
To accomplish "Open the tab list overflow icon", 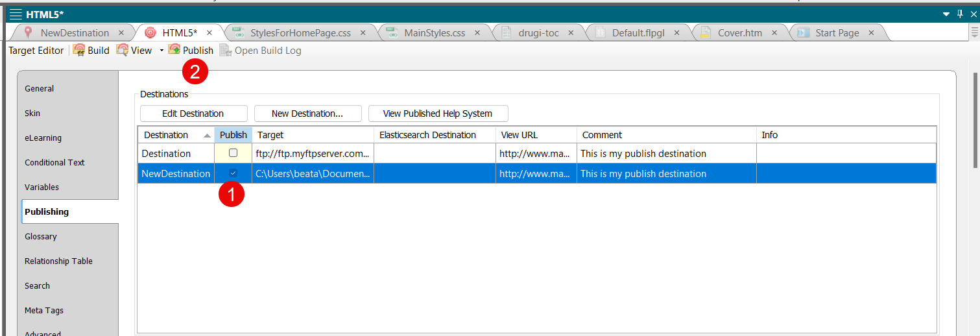I will pos(974,32).
